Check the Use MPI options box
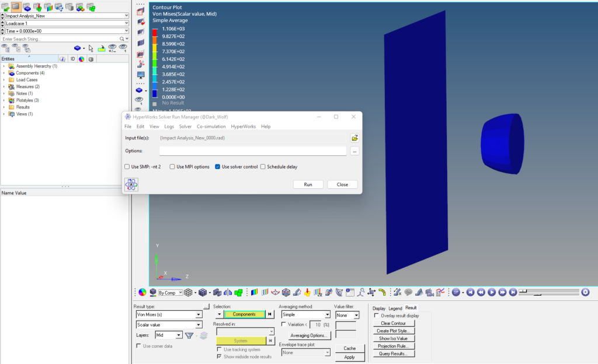The height and width of the screenshot is (364, 598). (x=172, y=167)
